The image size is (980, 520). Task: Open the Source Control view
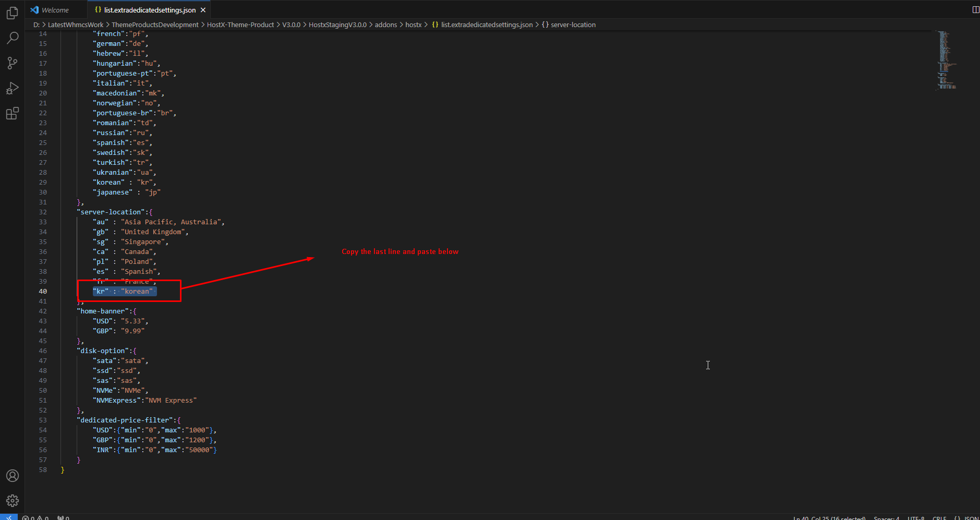coord(13,63)
